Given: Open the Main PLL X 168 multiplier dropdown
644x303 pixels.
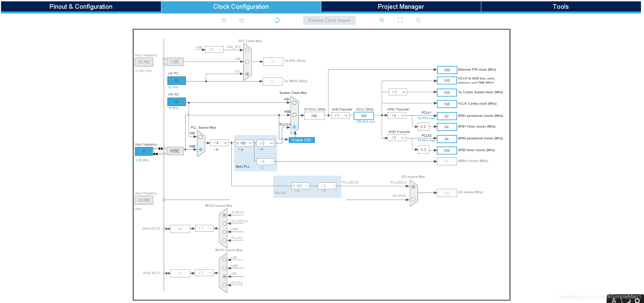Looking at the screenshot, I should pyautogui.click(x=244, y=143).
